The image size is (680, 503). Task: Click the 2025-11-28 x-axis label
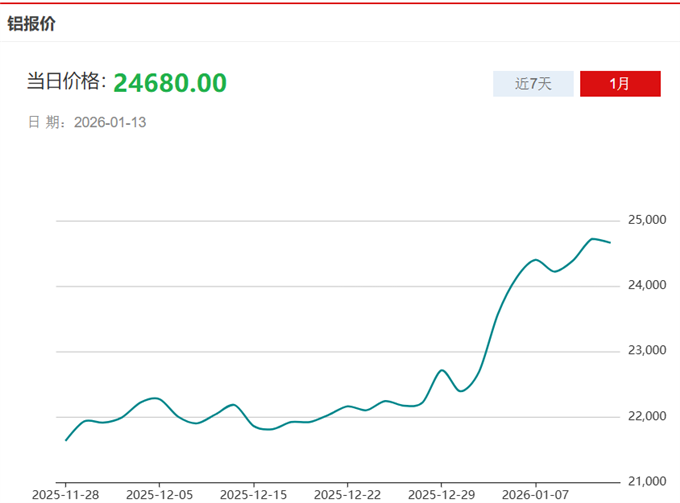point(65,494)
